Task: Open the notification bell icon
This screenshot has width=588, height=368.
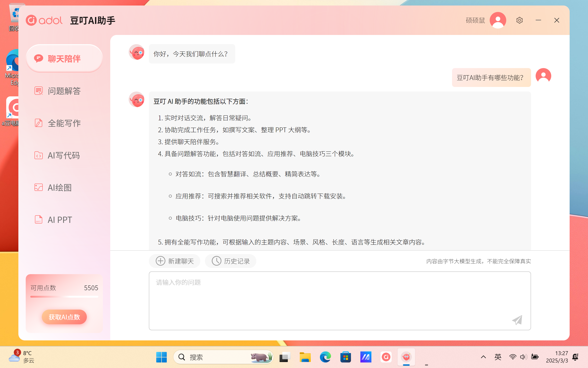Action: [x=575, y=357]
